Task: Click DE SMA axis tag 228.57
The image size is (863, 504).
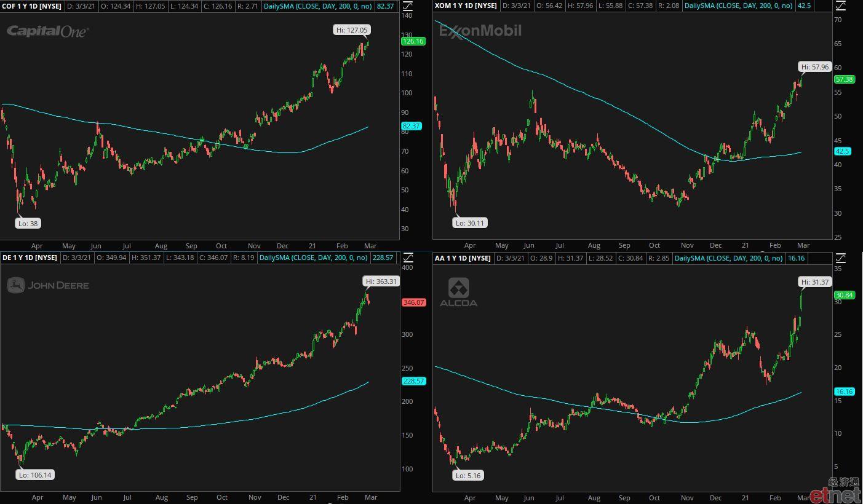Action: click(x=413, y=381)
